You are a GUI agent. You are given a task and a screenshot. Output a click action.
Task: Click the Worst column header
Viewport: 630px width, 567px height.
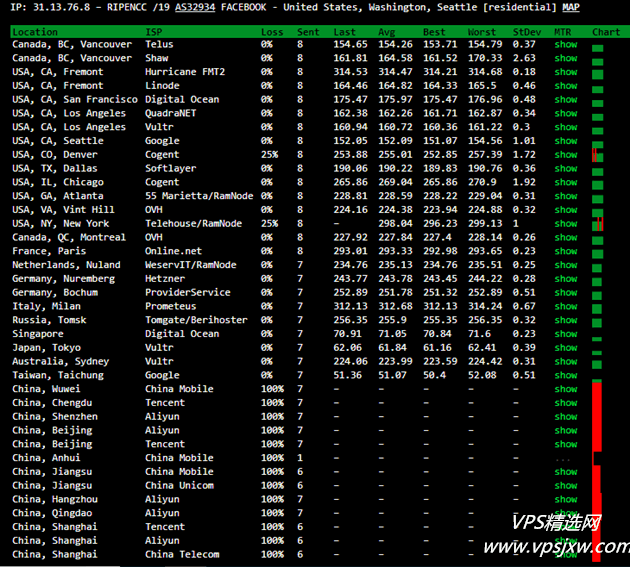(x=482, y=32)
